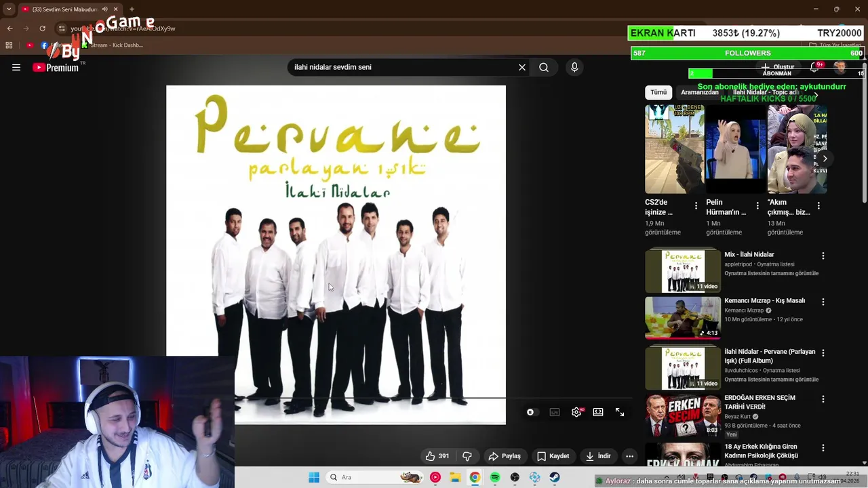Open the Kemancı Mızrap - Kış Masalı video
Screen dimensions: 868x488
[x=683, y=317]
